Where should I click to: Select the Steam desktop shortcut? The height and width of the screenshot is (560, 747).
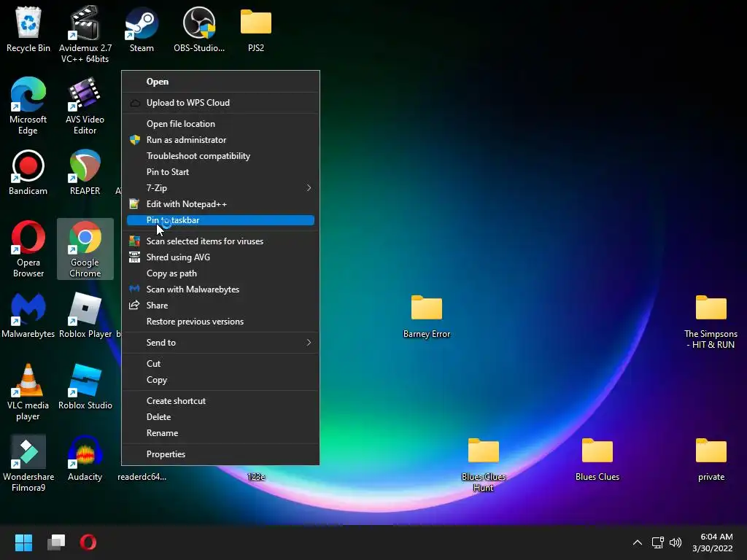142,29
